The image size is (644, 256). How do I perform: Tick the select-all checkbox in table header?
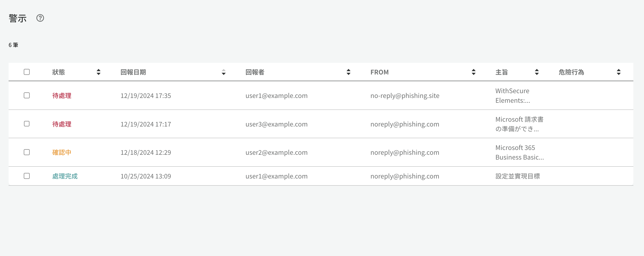[x=27, y=72]
